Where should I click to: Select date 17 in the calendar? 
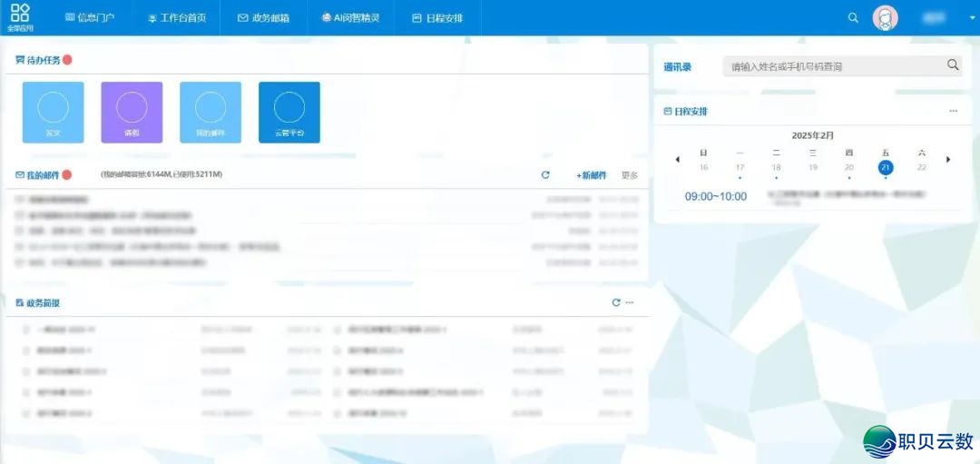740,168
